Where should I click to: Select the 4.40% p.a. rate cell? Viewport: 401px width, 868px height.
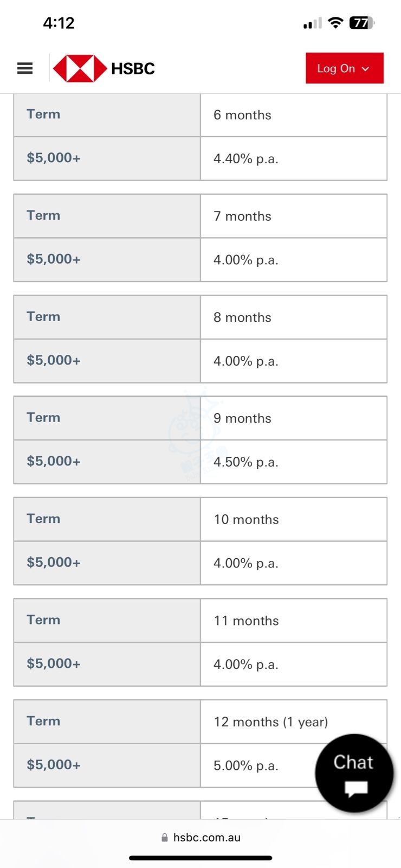point(293,158)
